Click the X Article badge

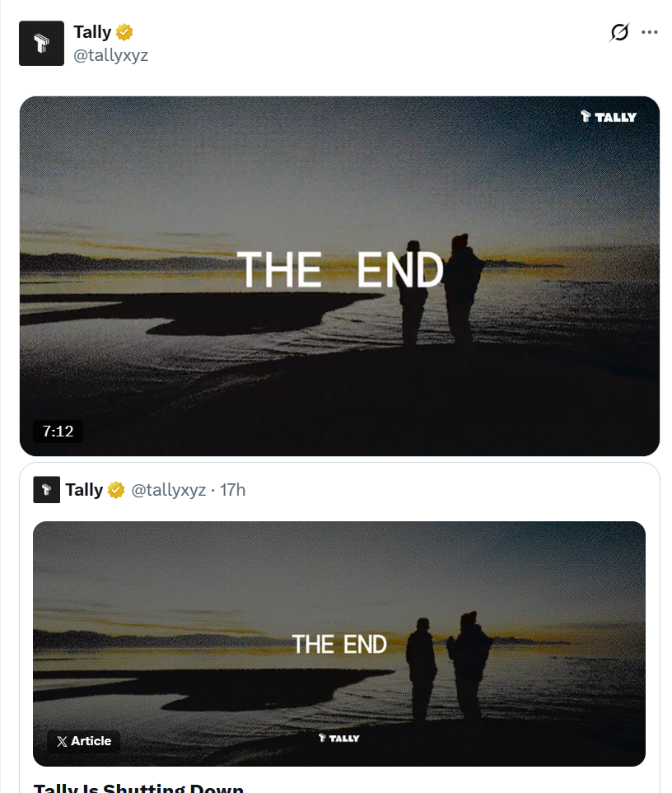(84, 741)
